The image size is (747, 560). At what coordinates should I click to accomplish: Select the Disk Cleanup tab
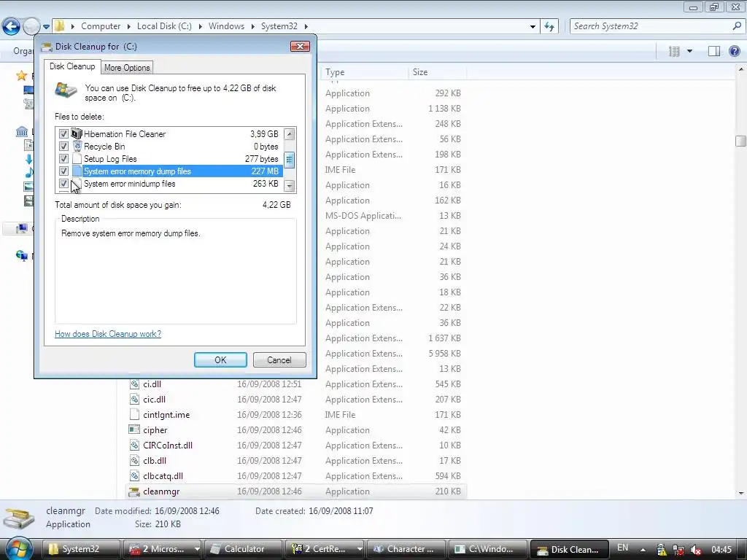point(72,66)
